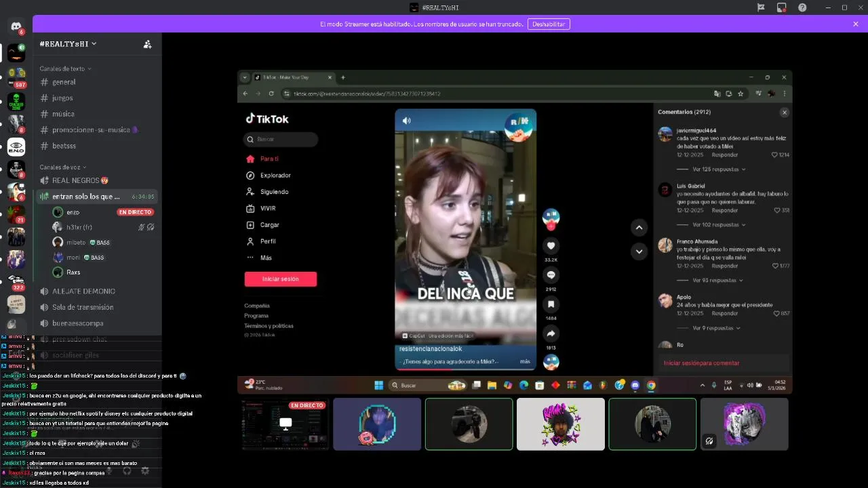Select server icon with 587 badge
Screen dimensions: 868x488
(16, 76)
